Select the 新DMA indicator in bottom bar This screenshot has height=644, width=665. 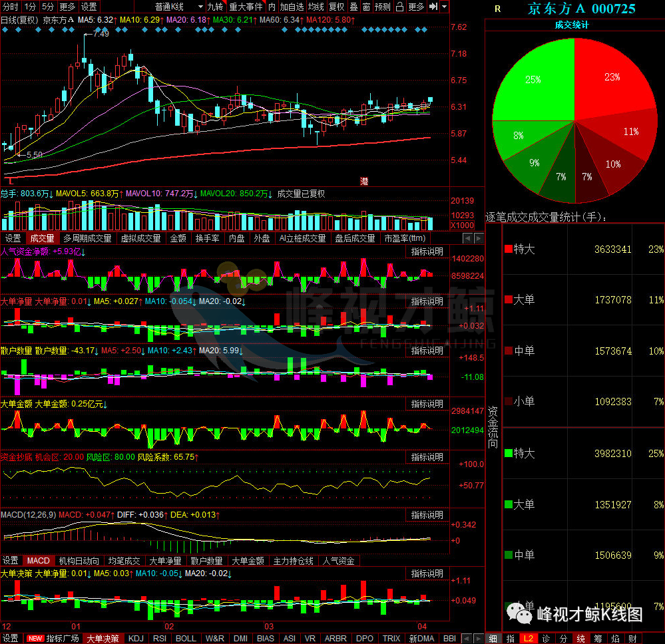(421, 638)
